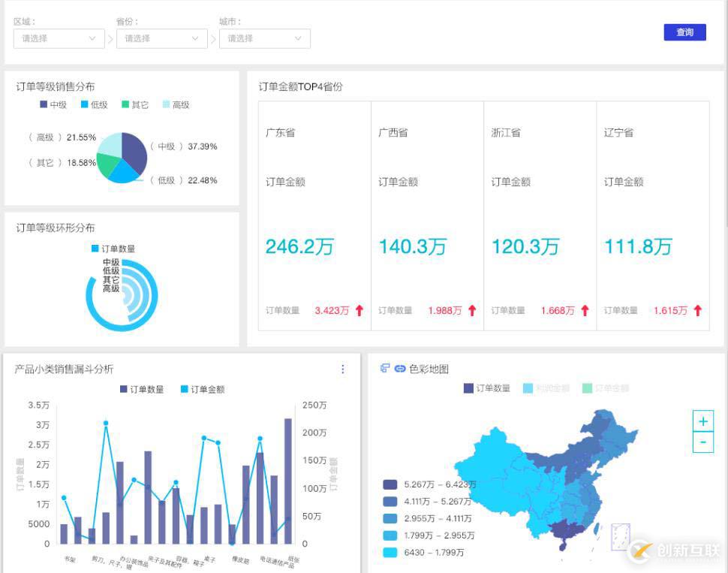Click the 22.48% 低级 pie label
The image size is (728, 573).
[183, 180]
